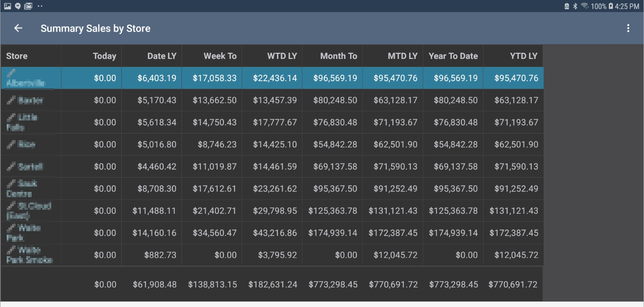Sort by the Store column header
Screen dimensions: 644x307
click(x=17, y=56)
